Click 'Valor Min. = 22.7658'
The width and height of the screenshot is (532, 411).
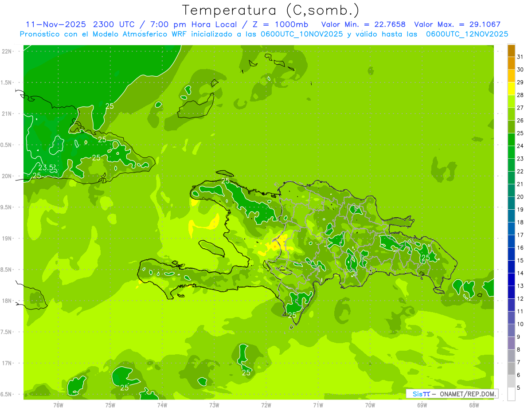pos(364,24)
